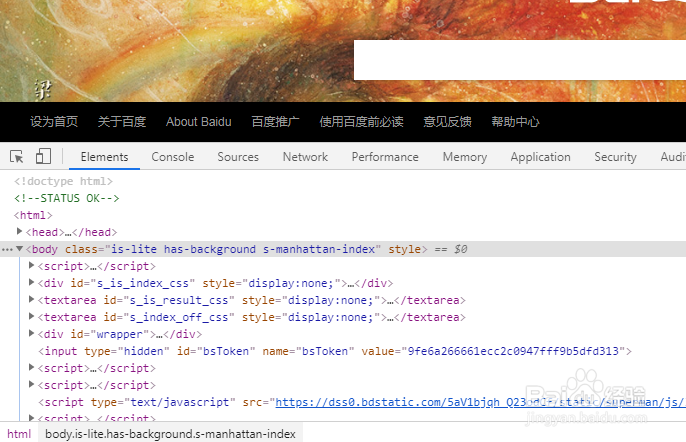Open the Sources tab
This screenshot has width=686, height=442.
coord(238,157)
